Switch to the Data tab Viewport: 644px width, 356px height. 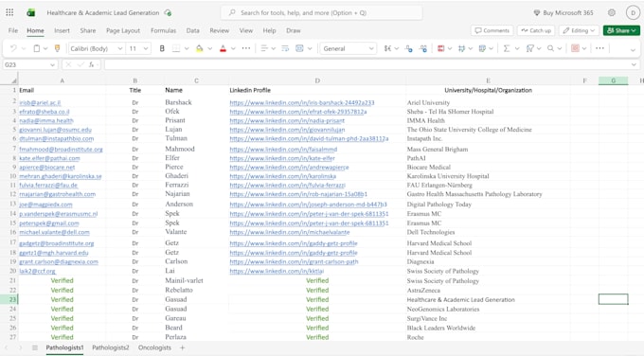[192, 30]
